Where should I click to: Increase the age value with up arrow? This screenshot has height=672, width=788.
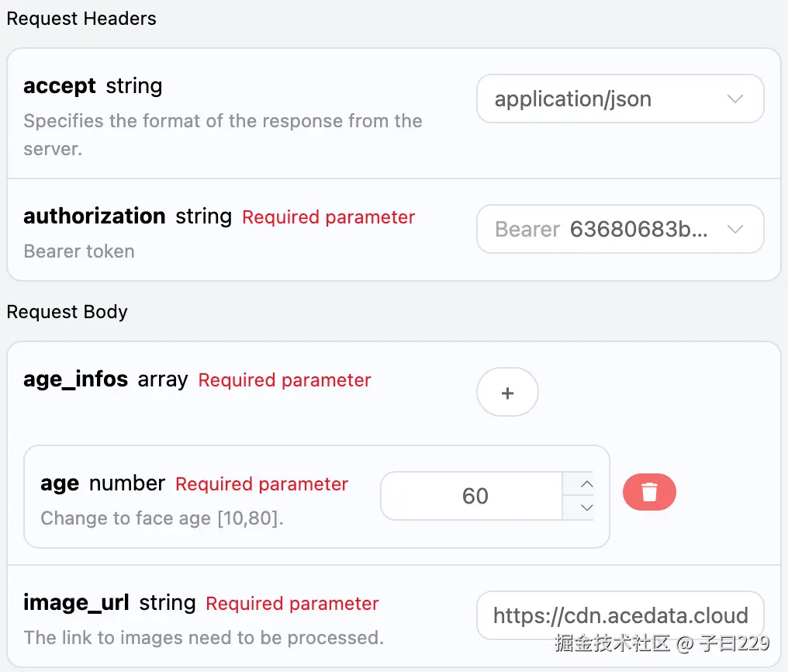coord(586,484)
